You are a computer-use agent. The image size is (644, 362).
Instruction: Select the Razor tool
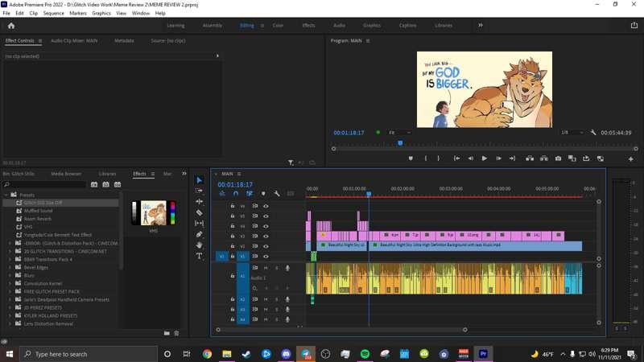coord(199,212)
